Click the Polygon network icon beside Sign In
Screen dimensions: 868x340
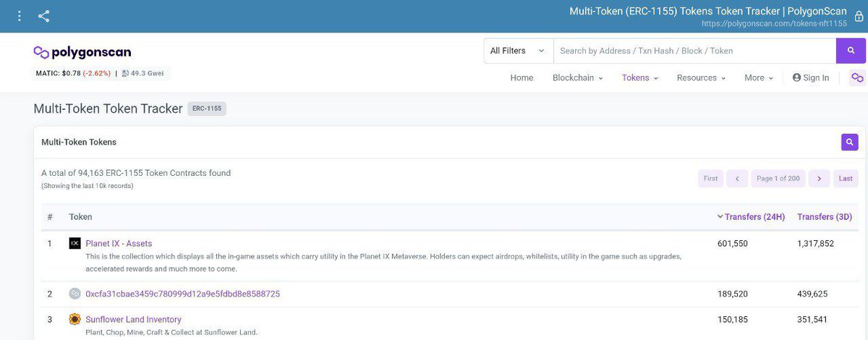point(857,77)
